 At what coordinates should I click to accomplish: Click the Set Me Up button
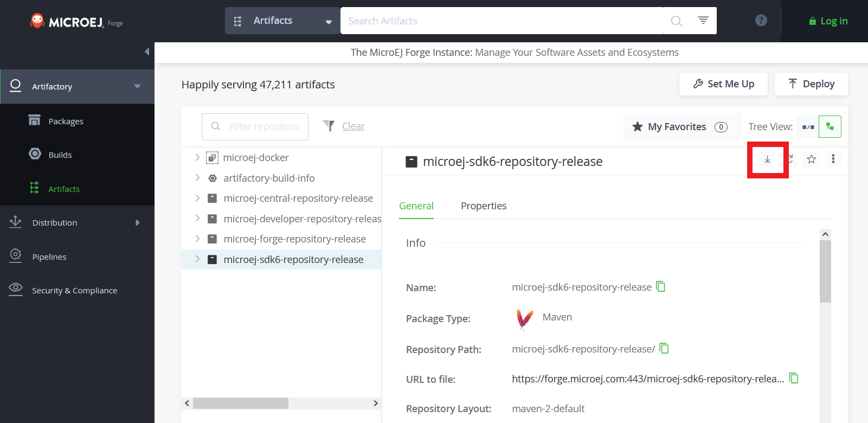click(723, 84)
